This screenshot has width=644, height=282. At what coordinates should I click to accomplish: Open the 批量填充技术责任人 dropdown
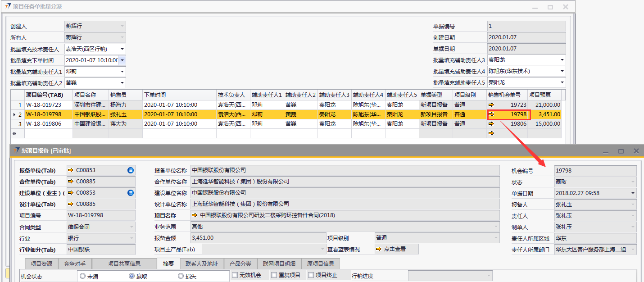pyautogui.click(x=122, y=49)
